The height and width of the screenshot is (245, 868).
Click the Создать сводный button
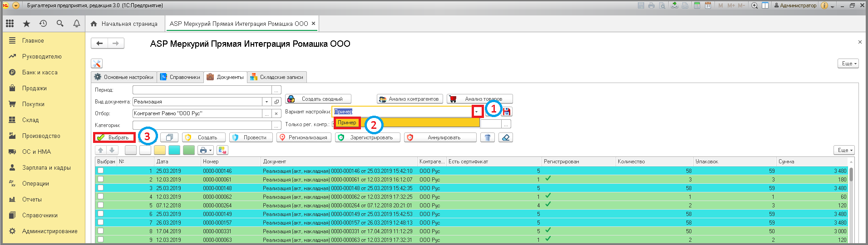[318, 99]
